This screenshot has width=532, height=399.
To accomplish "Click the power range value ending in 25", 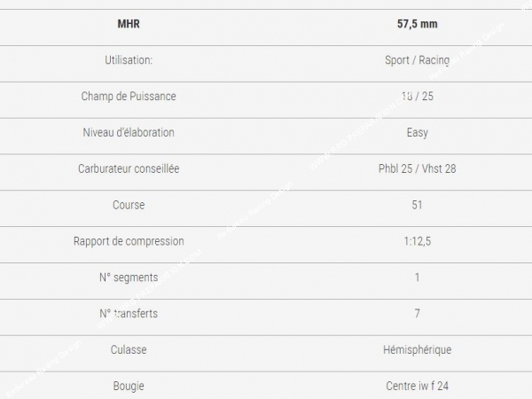I will coord(417,97).
